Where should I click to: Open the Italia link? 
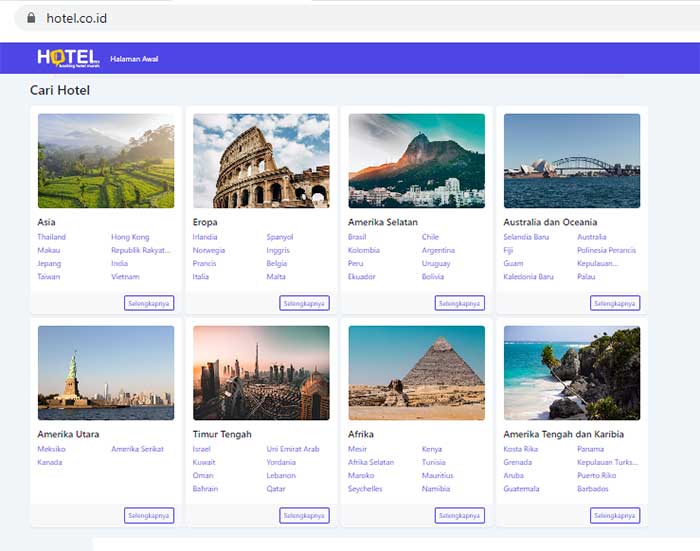click(200, 276)
